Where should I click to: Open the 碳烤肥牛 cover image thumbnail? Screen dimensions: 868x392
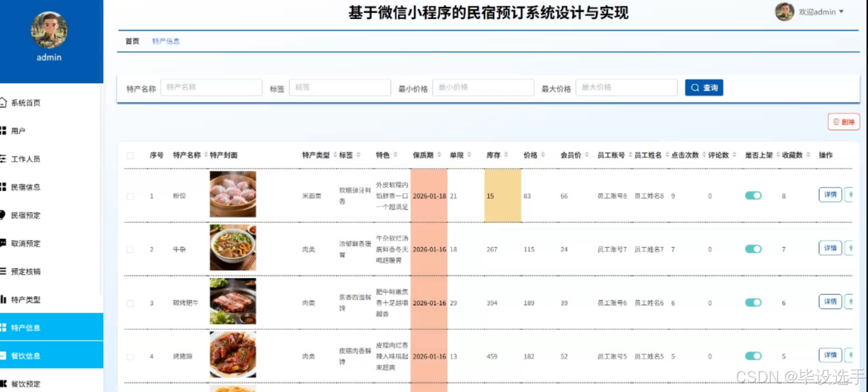(x=233, y=301)
